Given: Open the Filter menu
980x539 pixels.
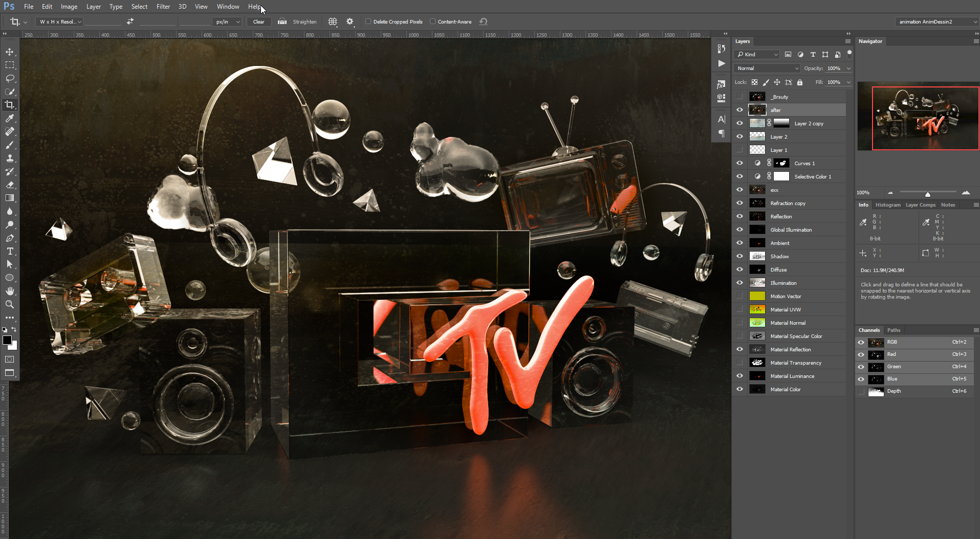Looking at the screenshot, I should tap(163, 7).
